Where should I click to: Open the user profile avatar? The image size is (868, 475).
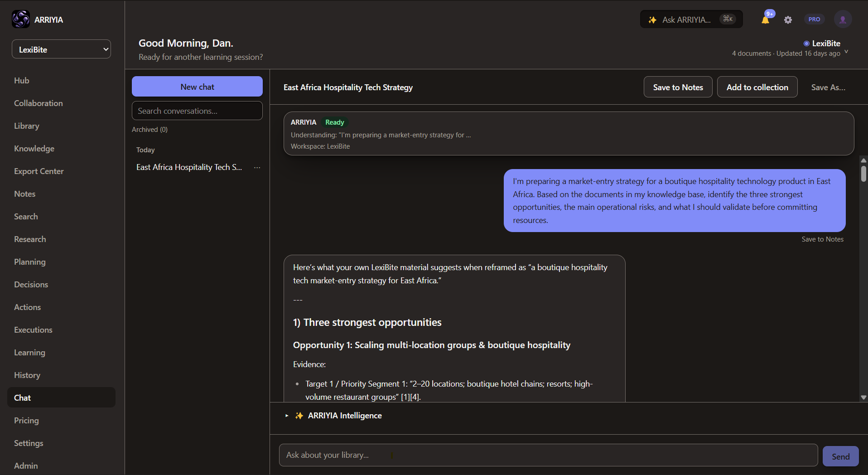click(x=843, y=19)
